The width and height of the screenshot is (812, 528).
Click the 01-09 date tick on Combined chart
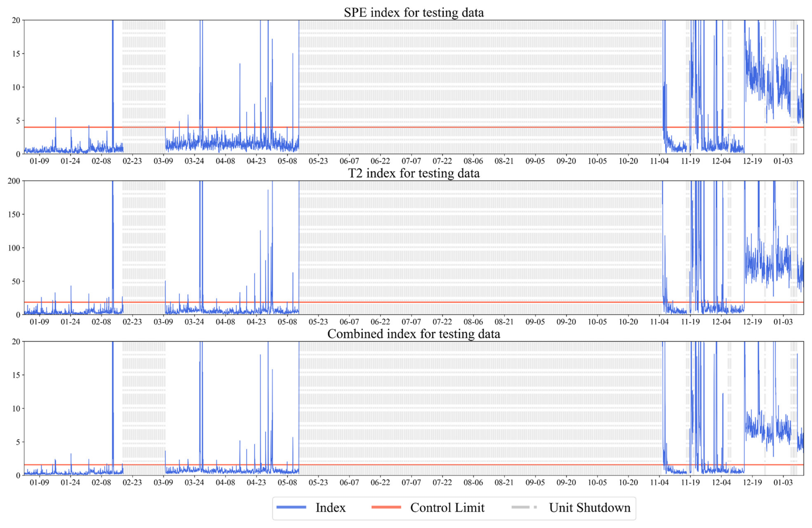[x=39, y=482]
